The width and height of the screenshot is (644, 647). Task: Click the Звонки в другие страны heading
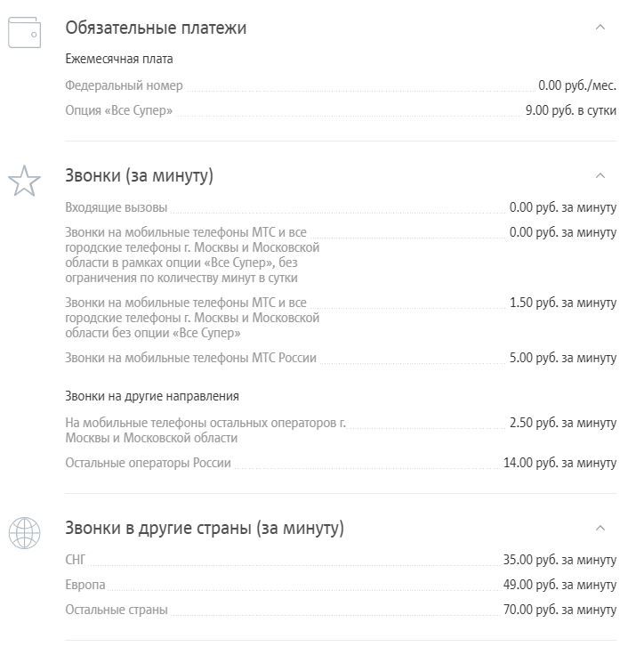[x=205, y=528]
